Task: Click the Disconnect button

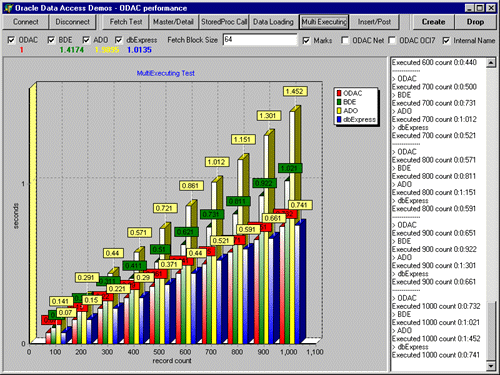Action: pyautogui.click(x=72, y=22)
